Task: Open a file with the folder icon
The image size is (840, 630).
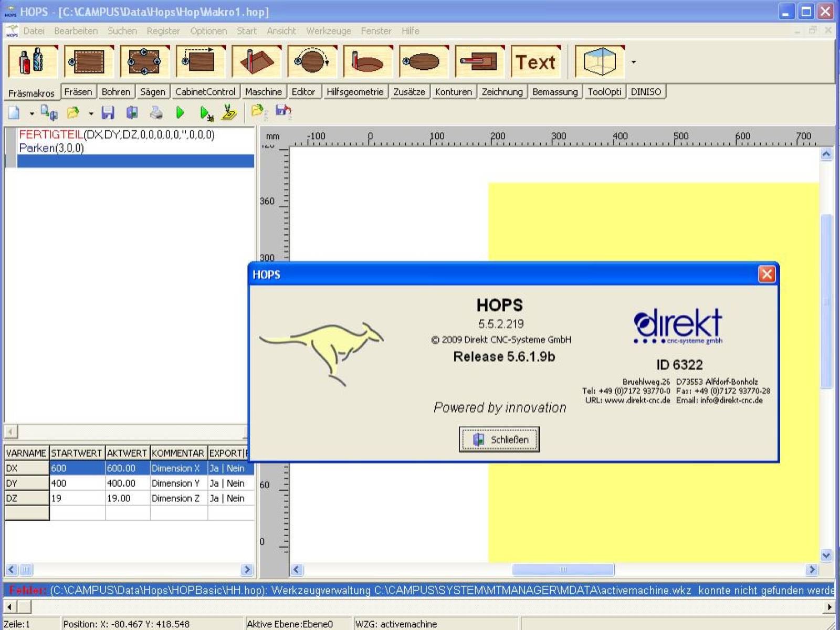Action: (73, 112)
